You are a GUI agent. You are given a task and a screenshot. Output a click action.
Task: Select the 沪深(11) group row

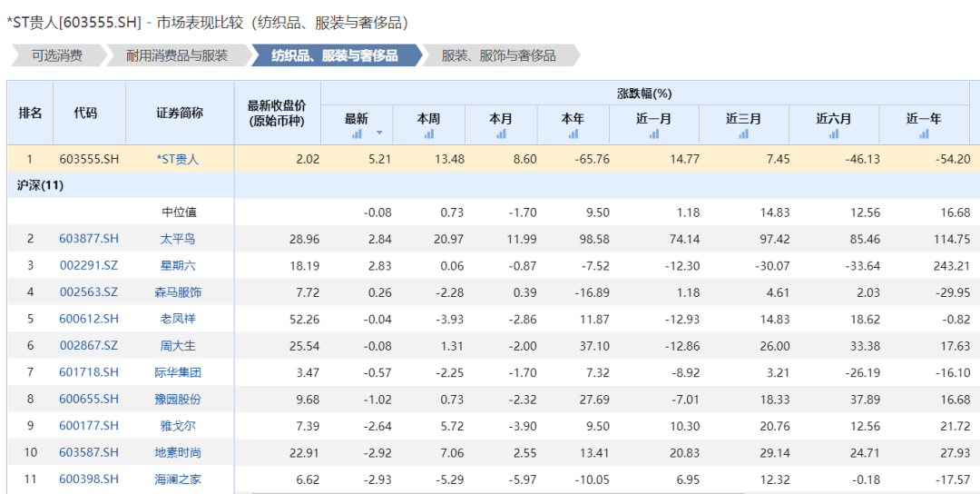pos(490,186)
